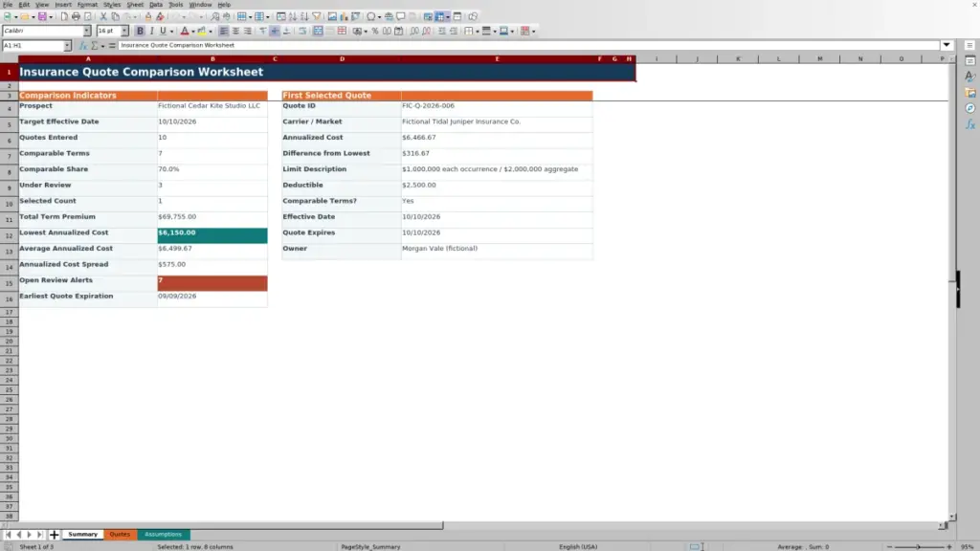Toggle Italic formatting
Viewport: 980px width, 551px height.
(x=152, y=31)
